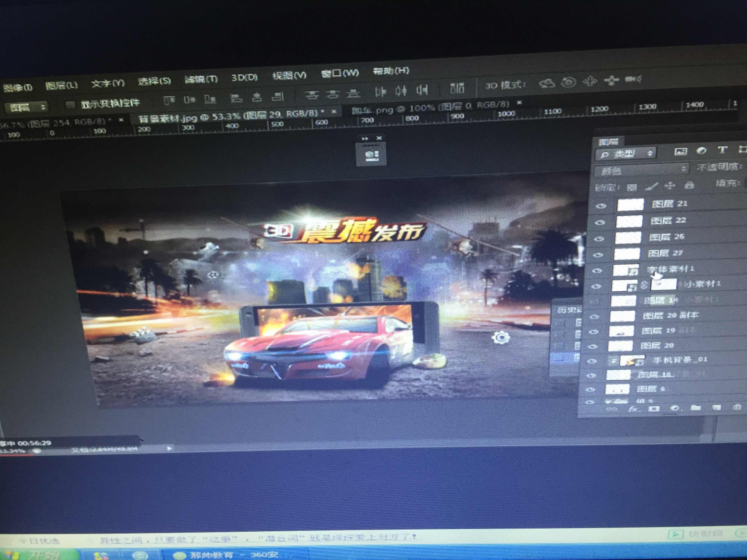Screen dimensions: 747x560
Task: Toggle visibility of 图层 20 副本 layer
Action: click(x=594, y=317)
